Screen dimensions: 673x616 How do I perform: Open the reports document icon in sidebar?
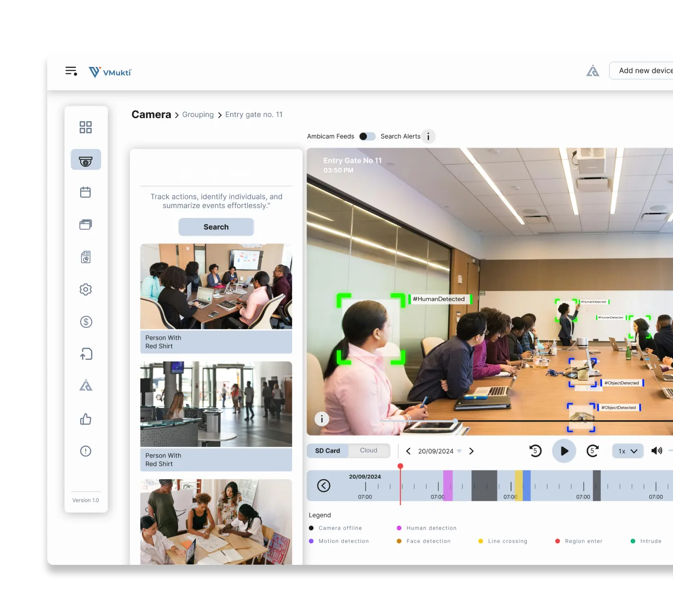coord(85,256)
